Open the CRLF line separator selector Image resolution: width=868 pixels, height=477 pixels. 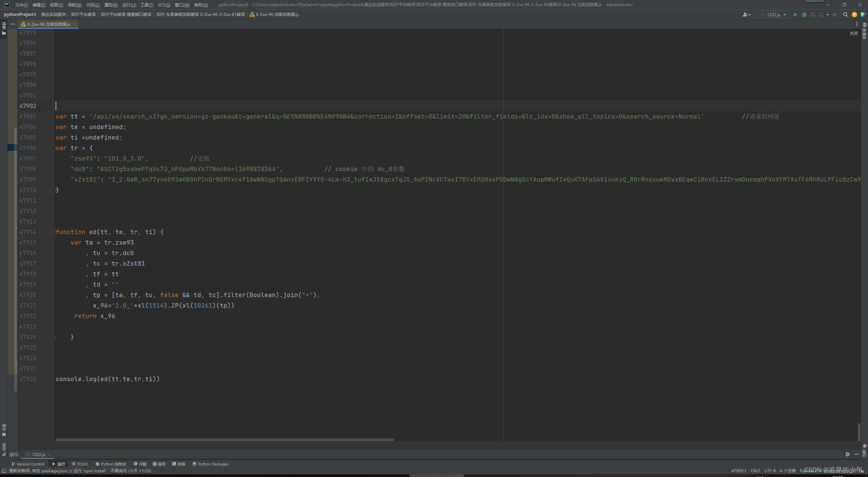(x=755, y=471)
